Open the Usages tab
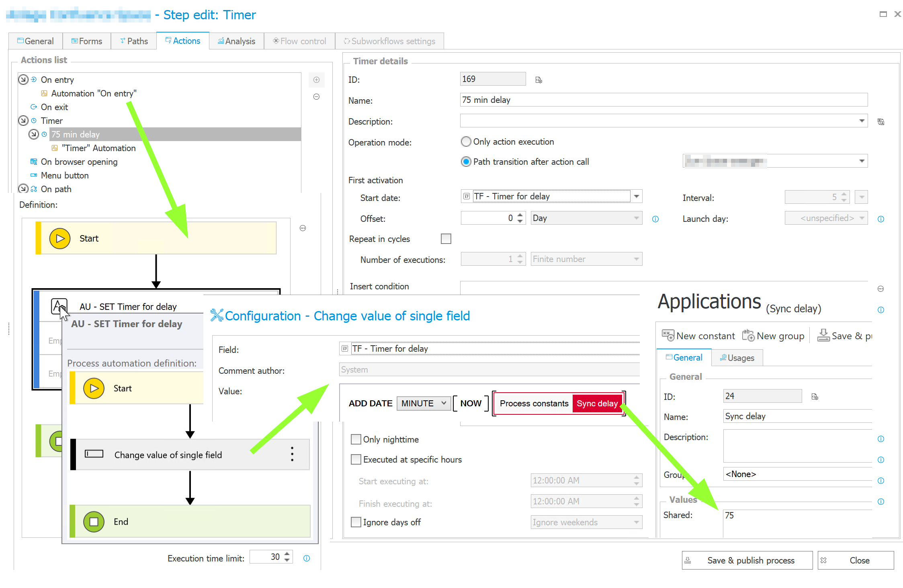The width and height of the screenshot is (903, 588). tap(737, 358)
